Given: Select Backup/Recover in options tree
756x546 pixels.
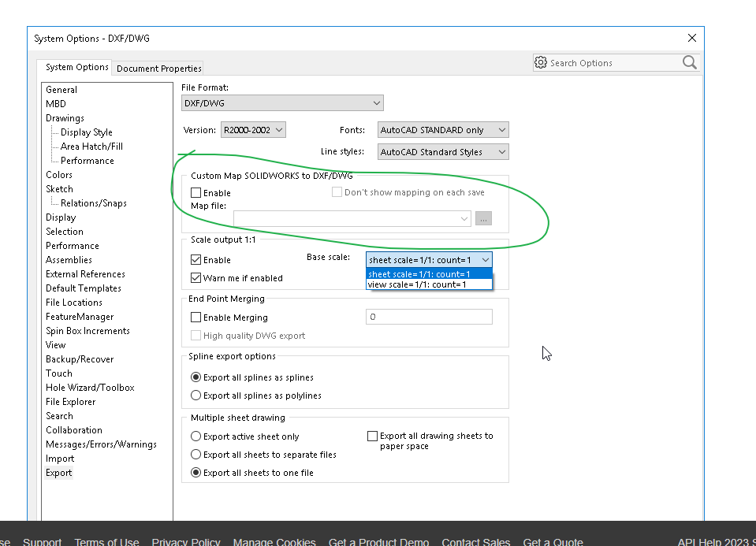Looking at the screenshot, I should (80, 359).
